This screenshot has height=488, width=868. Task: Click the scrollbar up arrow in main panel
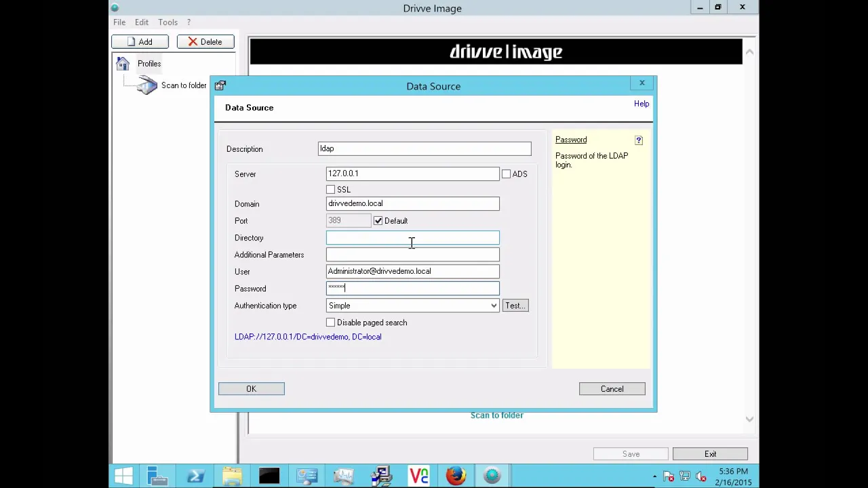[x=749, y=52]
